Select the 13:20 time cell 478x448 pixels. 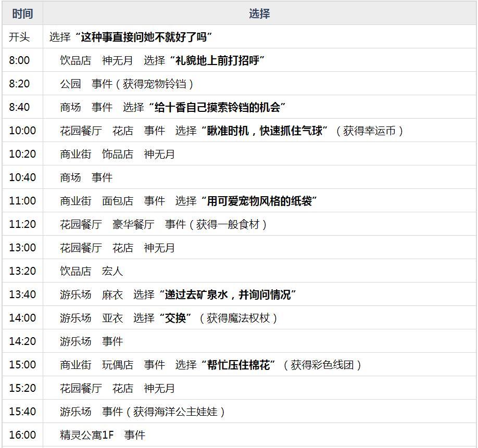pyautogui.click(x=22, y=271)
